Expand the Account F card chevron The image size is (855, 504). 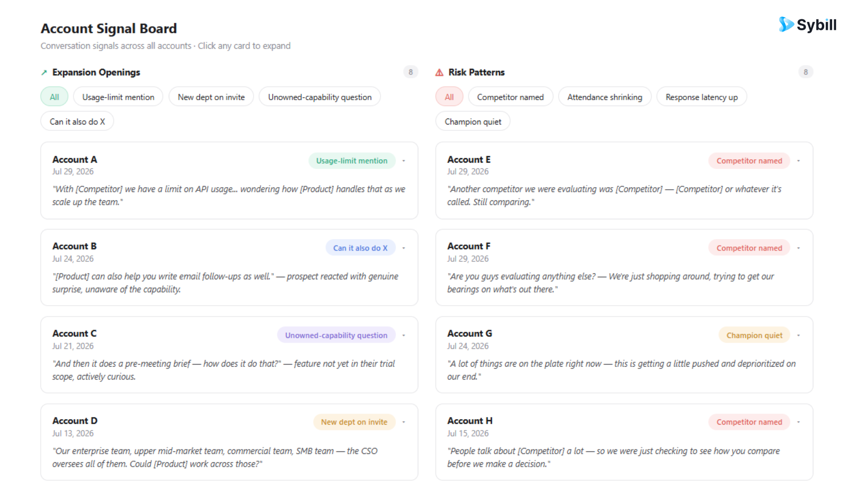click(798, 248)
